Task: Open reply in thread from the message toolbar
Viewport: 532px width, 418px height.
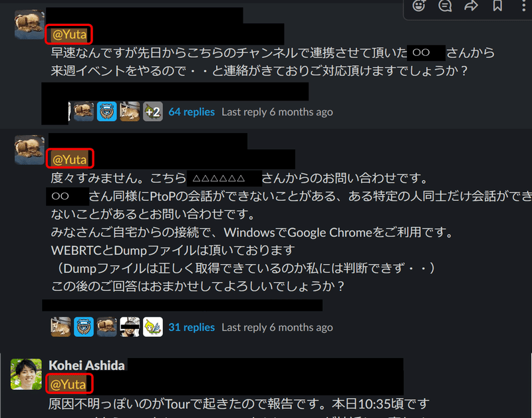Action: pos(445,5)
